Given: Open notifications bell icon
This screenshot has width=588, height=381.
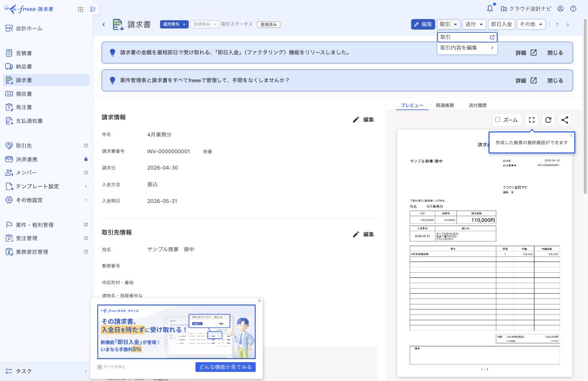Looking at the screenshot, I should point(490,9).
